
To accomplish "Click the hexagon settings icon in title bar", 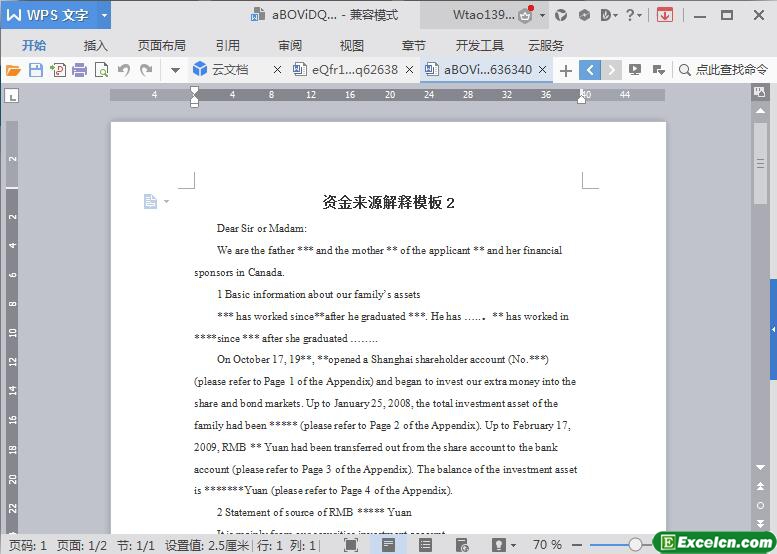I will [x=584, y=15].
